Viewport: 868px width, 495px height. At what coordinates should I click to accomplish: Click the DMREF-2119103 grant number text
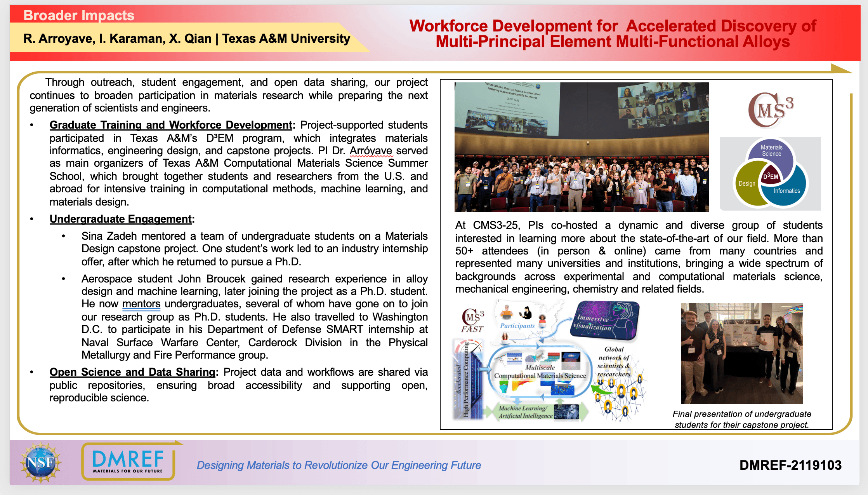[x=790, y=465]
